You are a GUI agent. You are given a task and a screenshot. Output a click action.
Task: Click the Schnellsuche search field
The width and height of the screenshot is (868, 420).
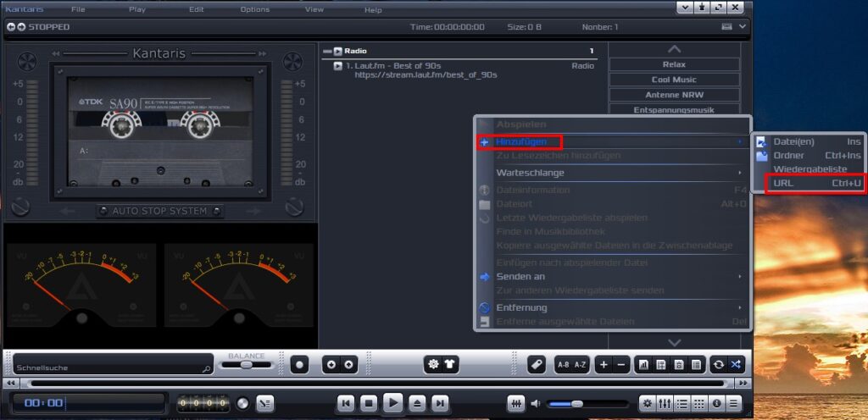coord(113,365)
